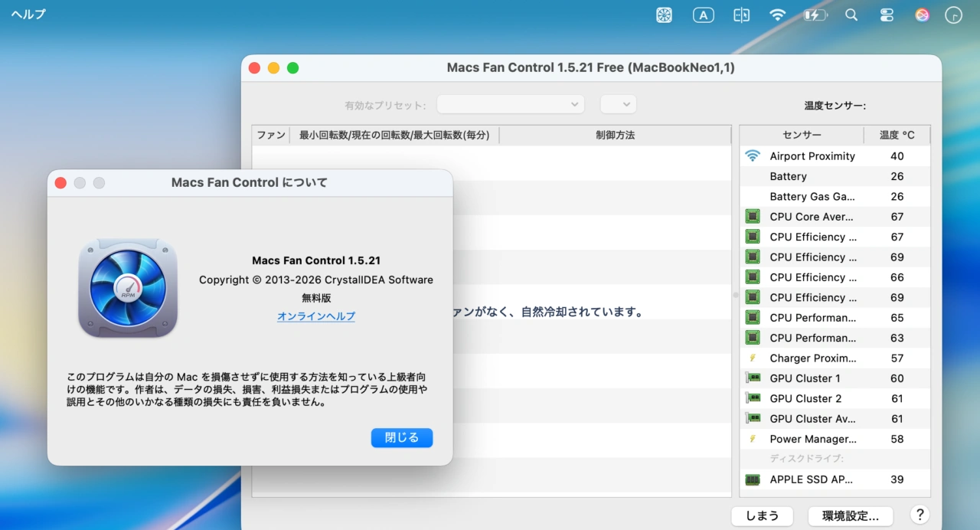980x530 pixels.
Task: Click the input source 'A' icon
Action: pos(703,15)
